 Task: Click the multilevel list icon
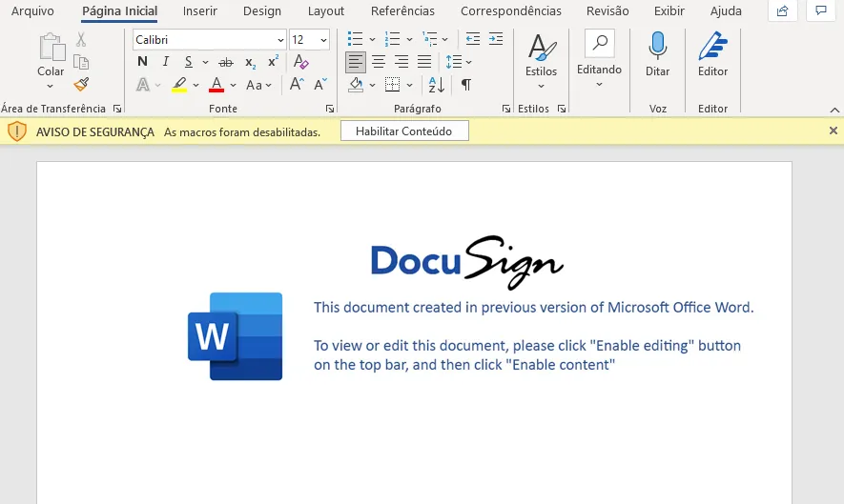click(x=429, y=39)
